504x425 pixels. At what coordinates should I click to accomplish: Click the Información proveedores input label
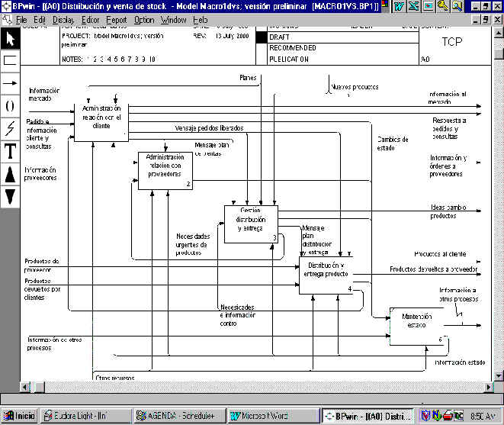[40, 174]
